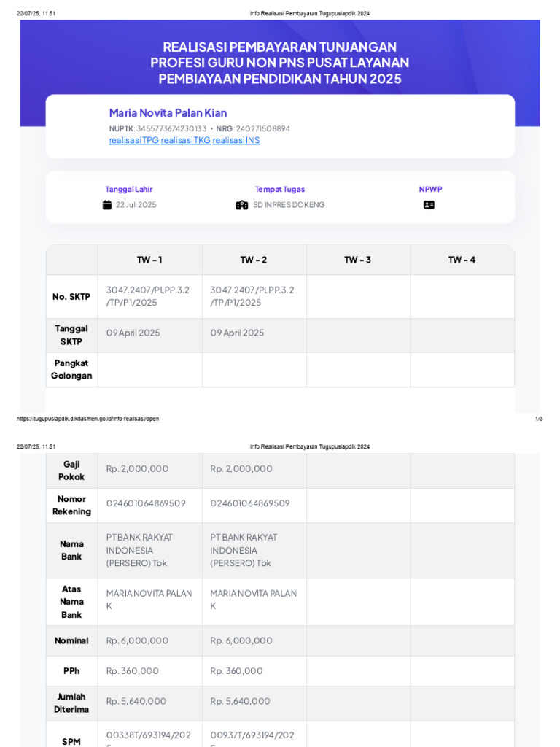Click the SD INPRES DOKENG text
Image resolution: width=560 pixels, height=747 pixels.
tap(289, 205)
